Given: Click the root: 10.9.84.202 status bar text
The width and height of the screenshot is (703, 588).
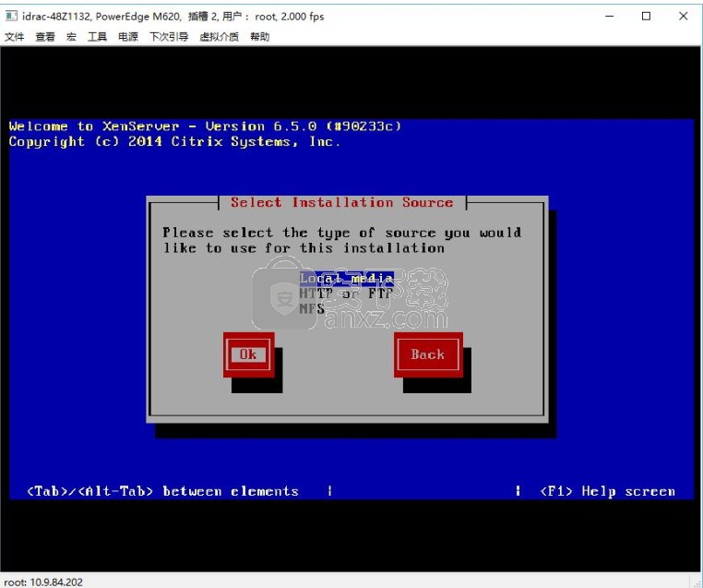Looking at the screenshot, I should (42, 581).
